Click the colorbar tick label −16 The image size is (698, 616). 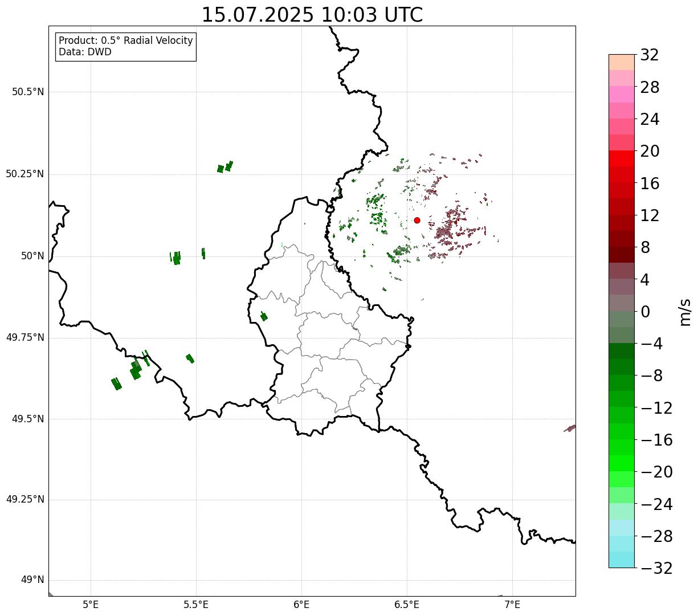click(656, 440)
